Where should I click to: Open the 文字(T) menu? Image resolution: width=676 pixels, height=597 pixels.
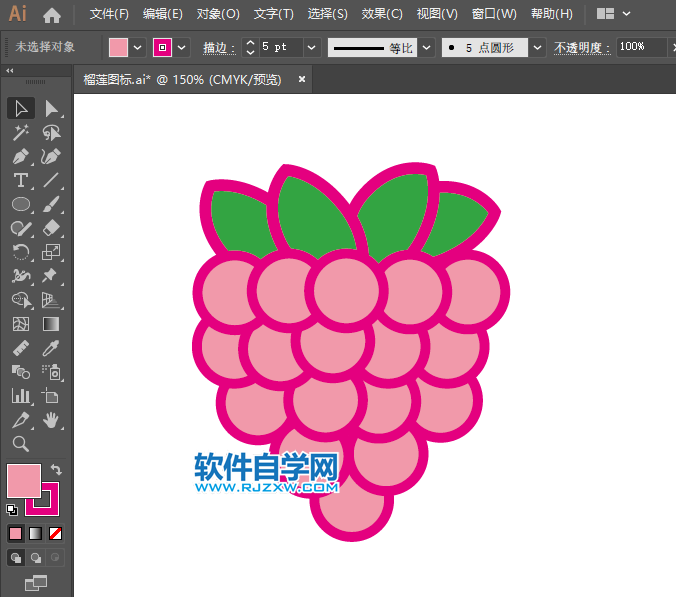tap(273, 14)
